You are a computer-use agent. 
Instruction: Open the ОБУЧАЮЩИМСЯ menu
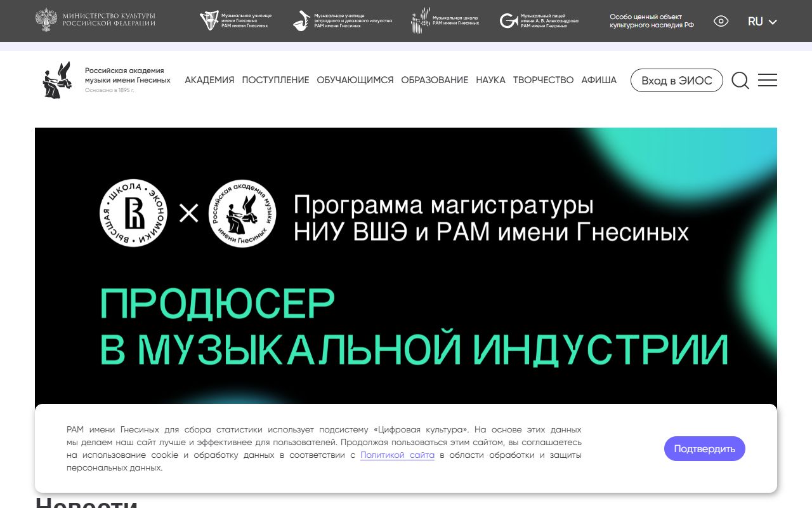[x=355, y=80]
